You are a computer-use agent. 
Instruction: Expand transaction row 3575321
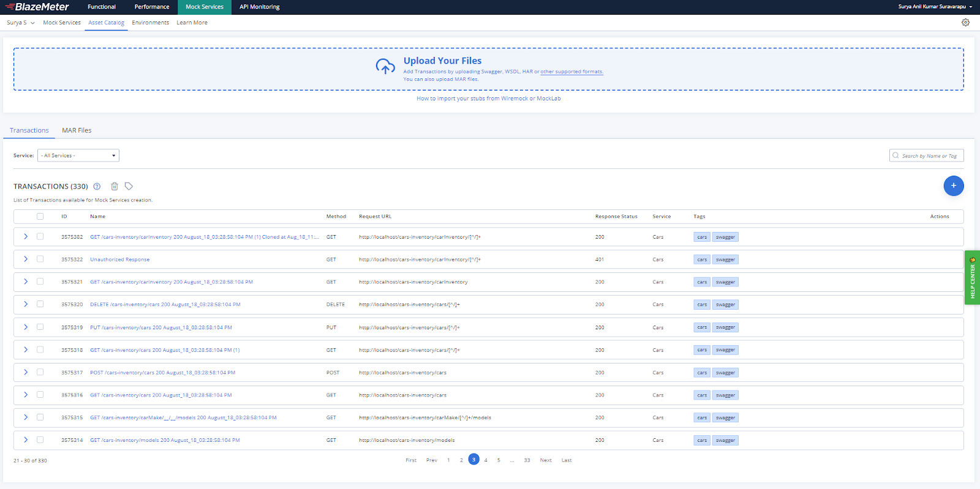click(x=26, y=282)
